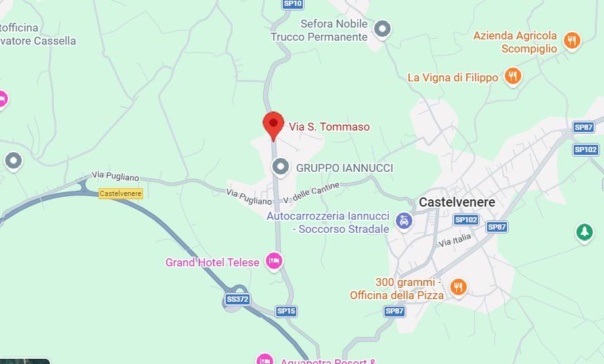Select the green park tree marker
The image size is (604, 364).
[x=584, y=232]
